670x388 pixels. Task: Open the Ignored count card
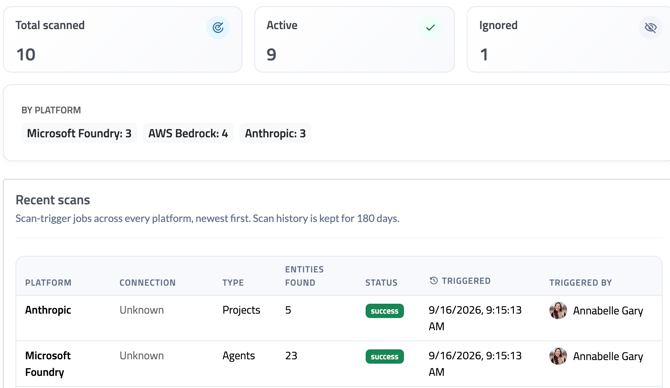tap(568, 39)
